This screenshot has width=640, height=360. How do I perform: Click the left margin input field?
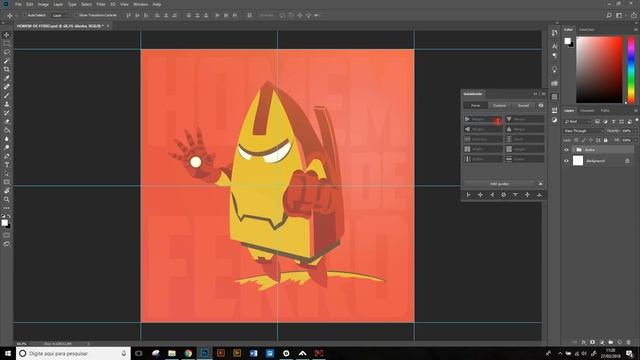483,119
